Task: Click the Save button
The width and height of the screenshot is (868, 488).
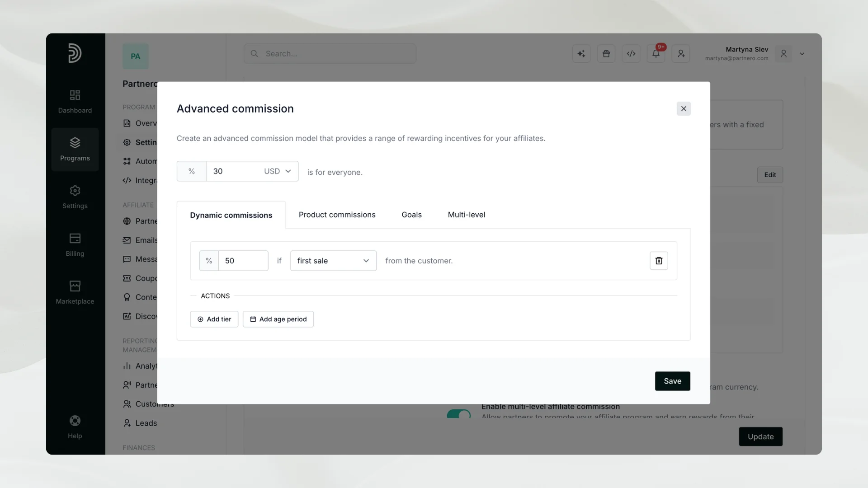Action: click(x=672, y=381)
